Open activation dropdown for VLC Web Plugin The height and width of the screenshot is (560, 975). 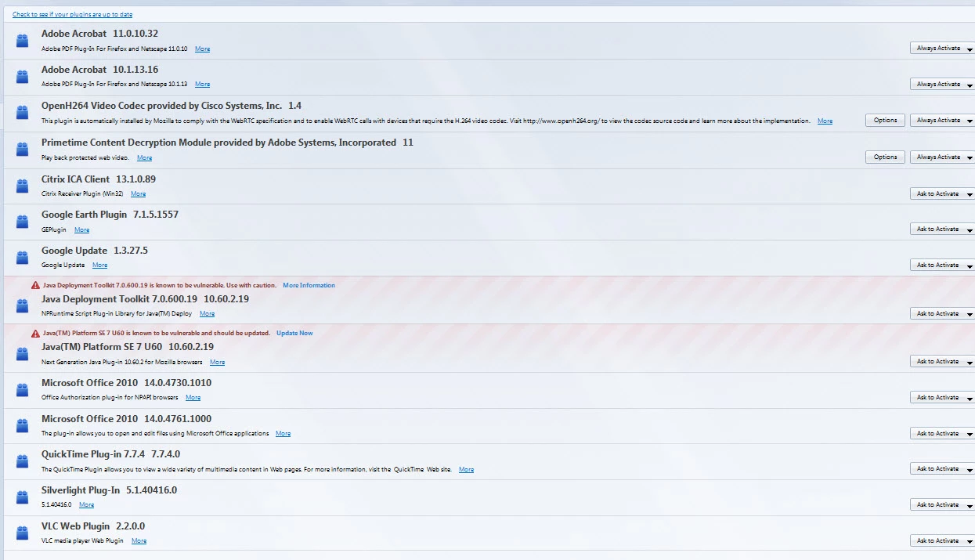[x=943, y=540]
